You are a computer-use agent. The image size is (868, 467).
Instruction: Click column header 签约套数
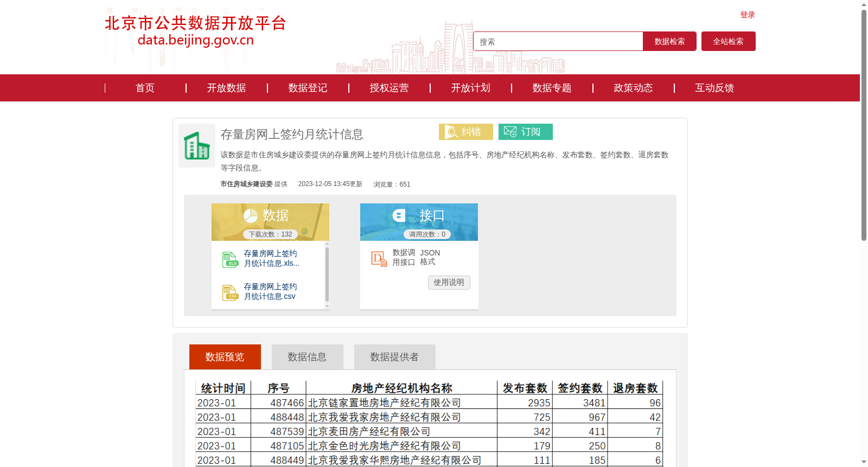[x=580, y=388]
